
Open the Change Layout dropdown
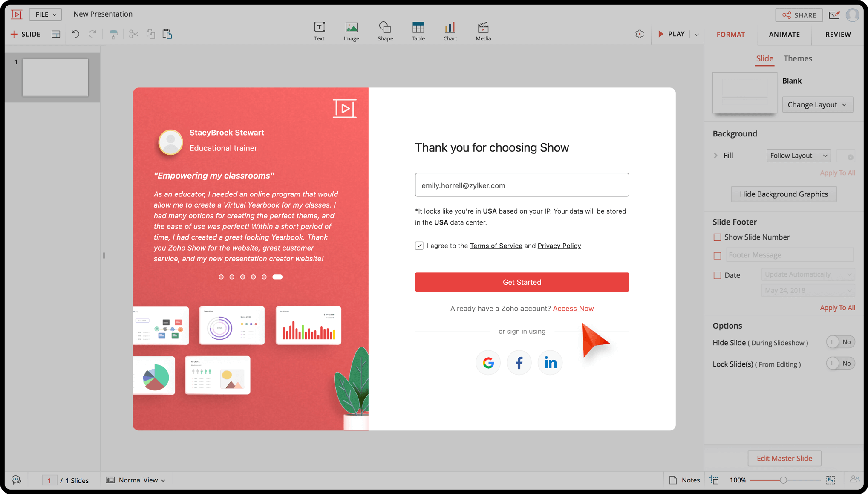[817, 104]
